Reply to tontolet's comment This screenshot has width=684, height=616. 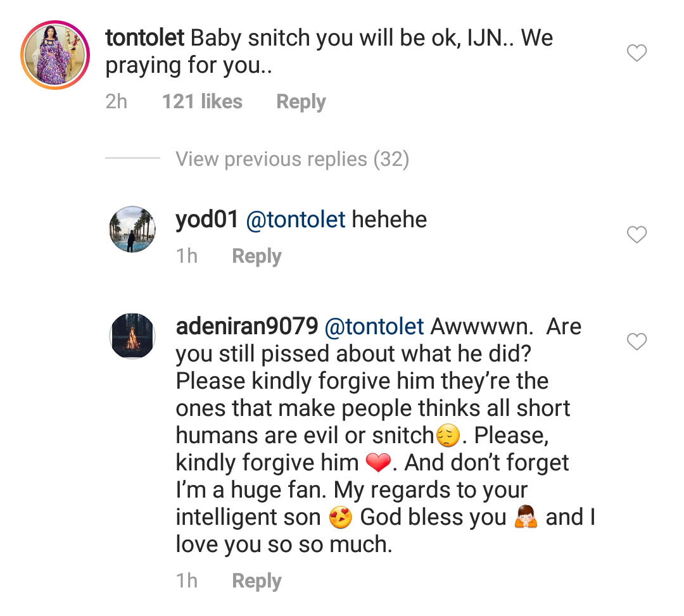[x=301, y=102]
